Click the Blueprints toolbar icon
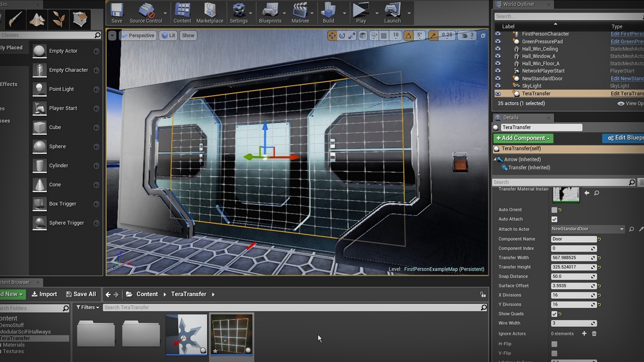 (x=270, y=13)
